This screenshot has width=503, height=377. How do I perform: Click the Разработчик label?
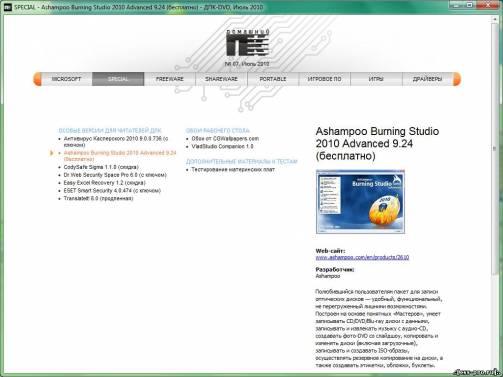pos(335,269)
